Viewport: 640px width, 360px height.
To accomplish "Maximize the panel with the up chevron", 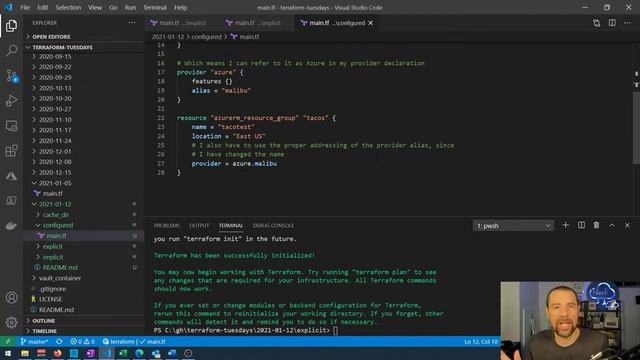I will click(x=612, y=225).
